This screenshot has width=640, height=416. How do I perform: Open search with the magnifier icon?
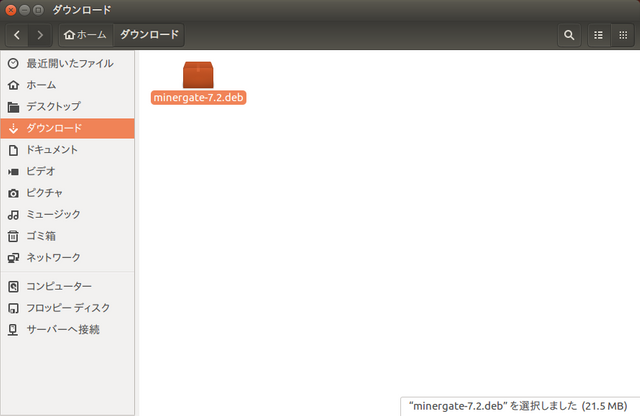pos(569,35)
